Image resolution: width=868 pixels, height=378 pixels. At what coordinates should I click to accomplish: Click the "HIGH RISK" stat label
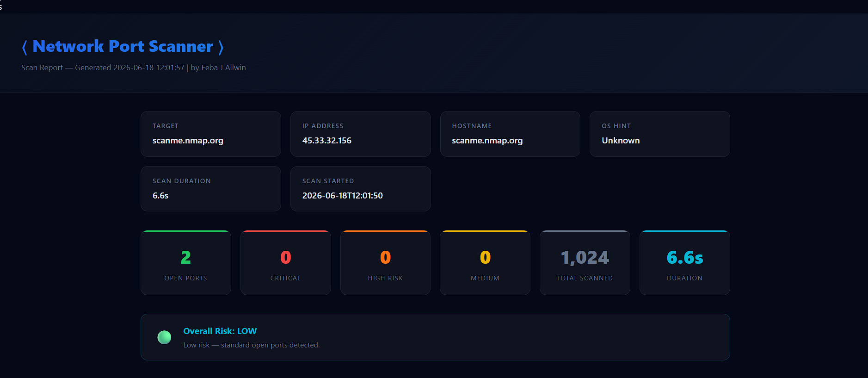(x=386, y=278)
